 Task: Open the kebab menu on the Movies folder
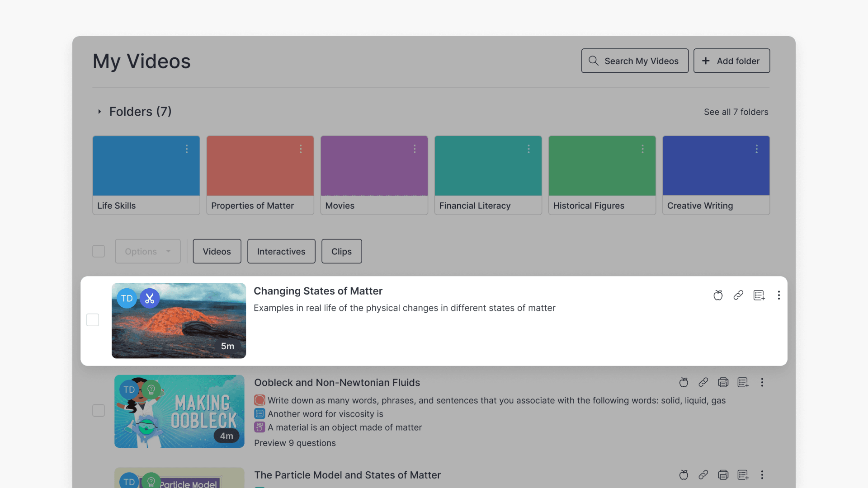coord(415,149)
